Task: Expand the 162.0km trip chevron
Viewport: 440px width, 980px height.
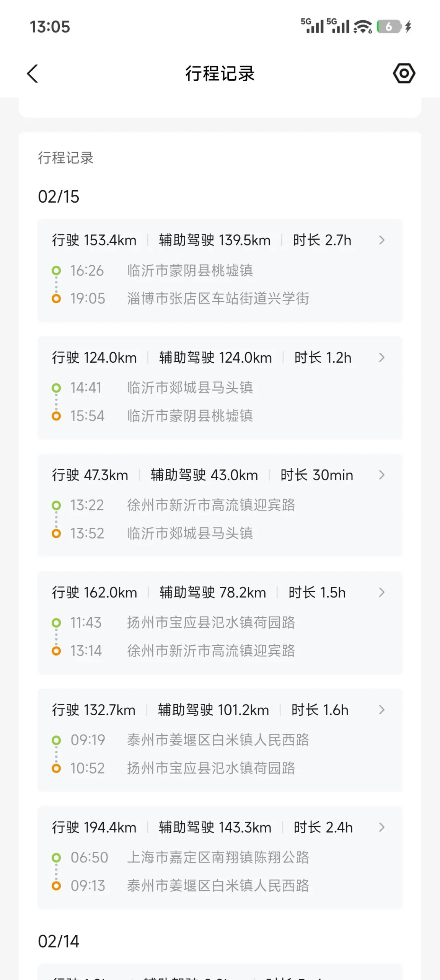Action: (381, 592)
